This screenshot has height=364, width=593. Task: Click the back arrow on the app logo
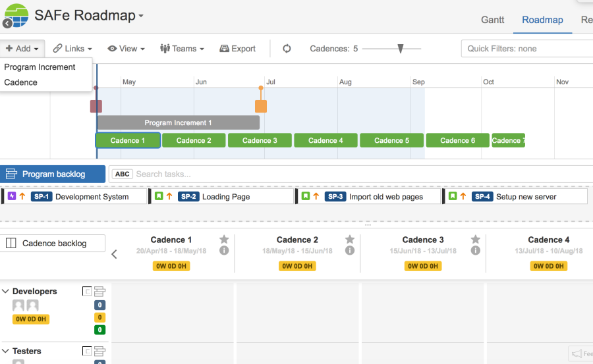click(7, 24)
